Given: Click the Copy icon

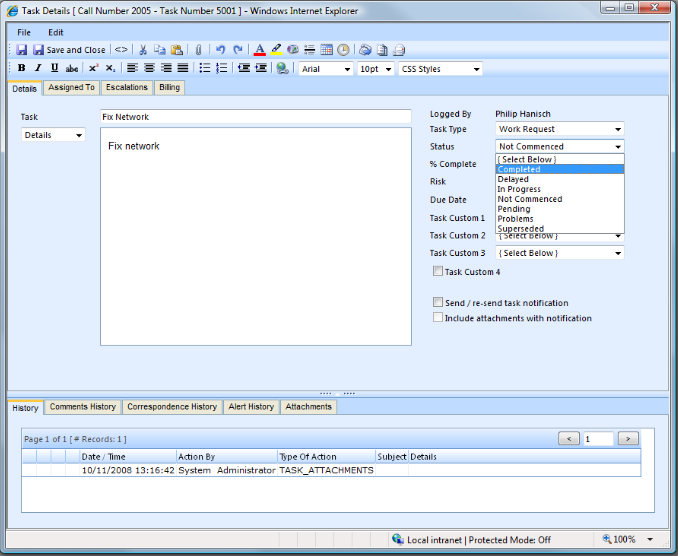Looking at the screenshot, I should coord(160,50).
